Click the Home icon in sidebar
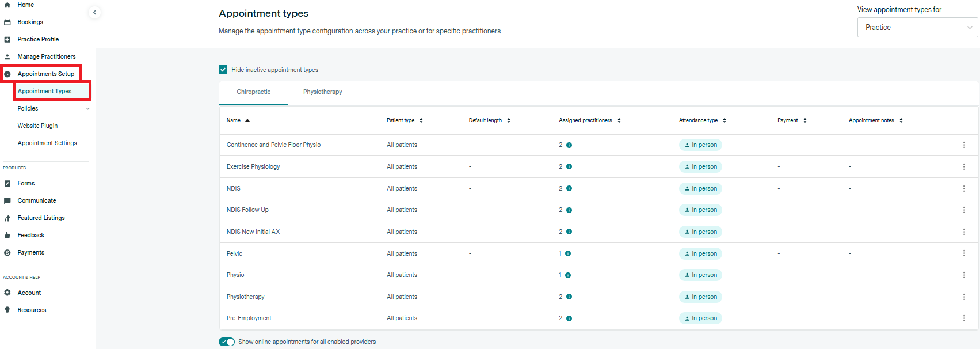 pos(7,5)
